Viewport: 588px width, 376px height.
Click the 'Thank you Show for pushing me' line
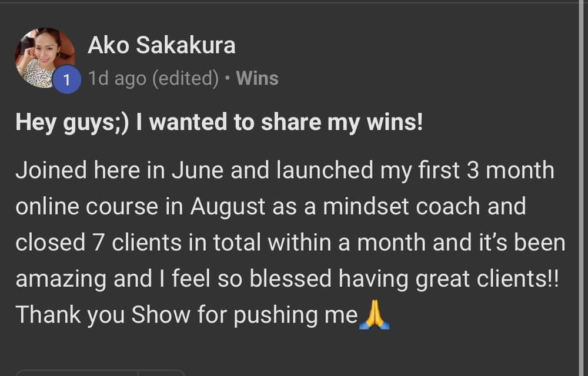pos(202,315)
